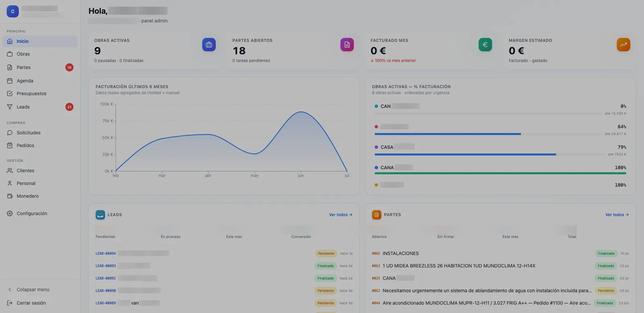This screenshot has height=313, width=644.
Task: Click the Inicio home icon in sidebar
Action: (10, 41)
